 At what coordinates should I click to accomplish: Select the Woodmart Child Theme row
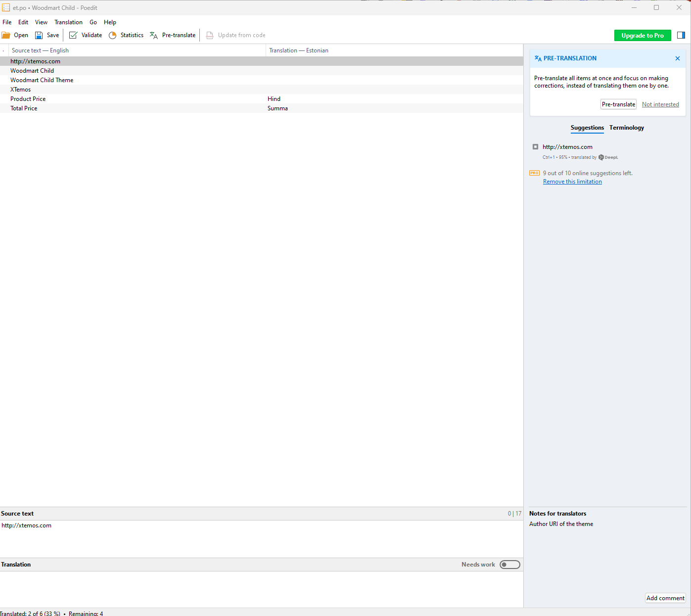tap(261, 80)
